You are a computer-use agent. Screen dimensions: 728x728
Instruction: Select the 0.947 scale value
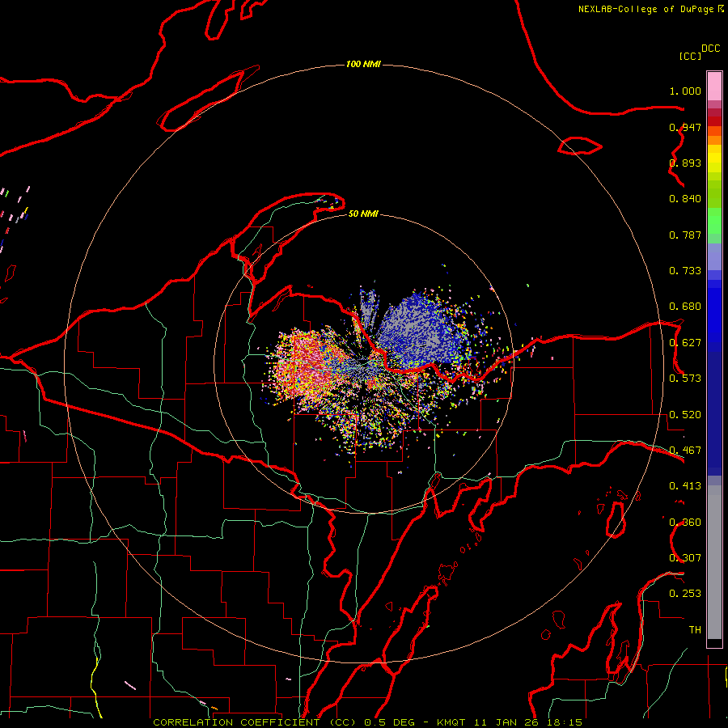tap(685, 127)
